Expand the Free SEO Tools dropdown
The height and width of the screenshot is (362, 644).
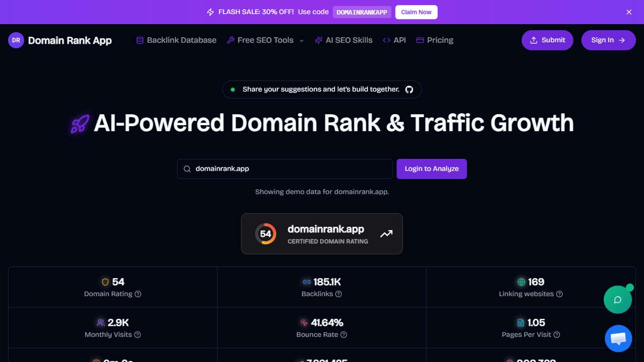pos(265,40)
